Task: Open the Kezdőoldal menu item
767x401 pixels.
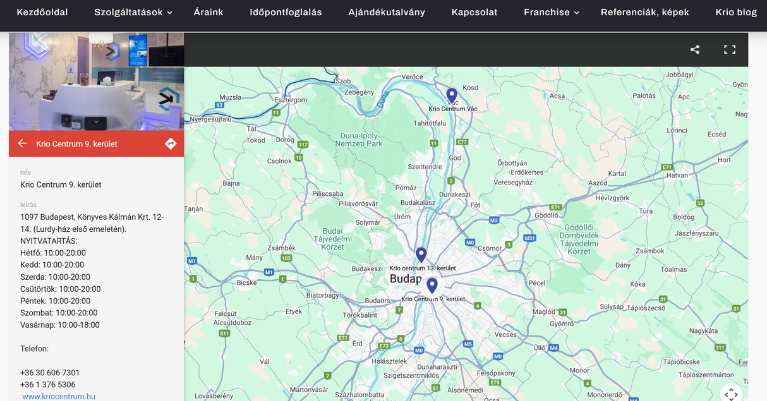Action: coord(42,12)
